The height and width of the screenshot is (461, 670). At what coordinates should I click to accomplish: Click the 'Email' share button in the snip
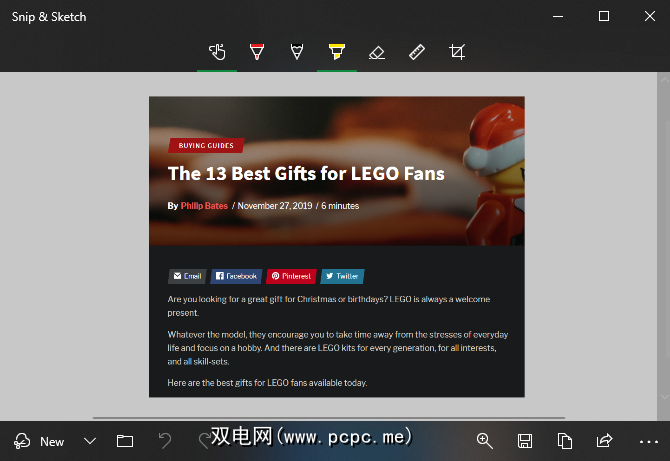187,276
